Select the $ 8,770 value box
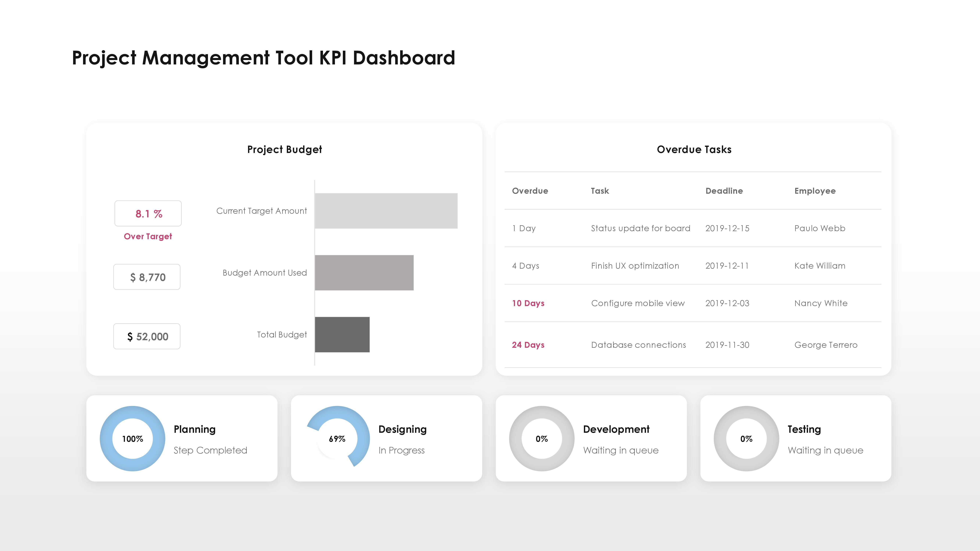980x551 pixels. pyautogui.click(x=147, y=277)
